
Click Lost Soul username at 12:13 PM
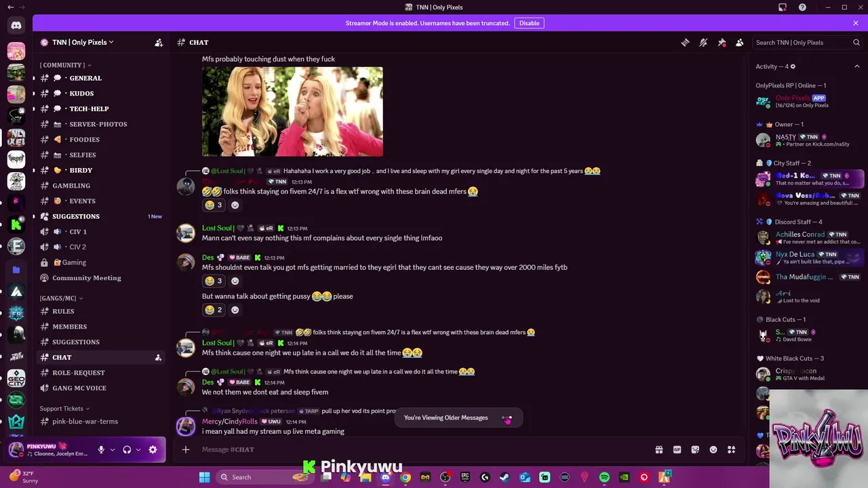(x=218, y=228)
